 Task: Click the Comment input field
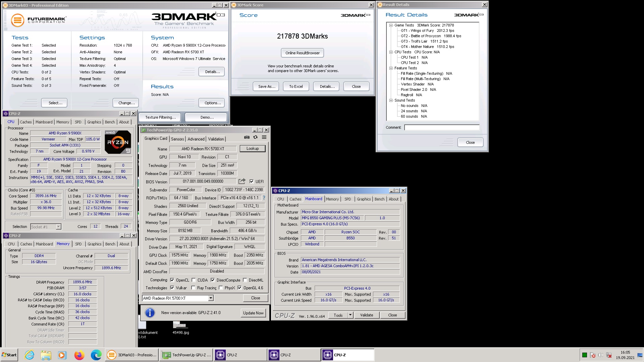coord(442,127)
